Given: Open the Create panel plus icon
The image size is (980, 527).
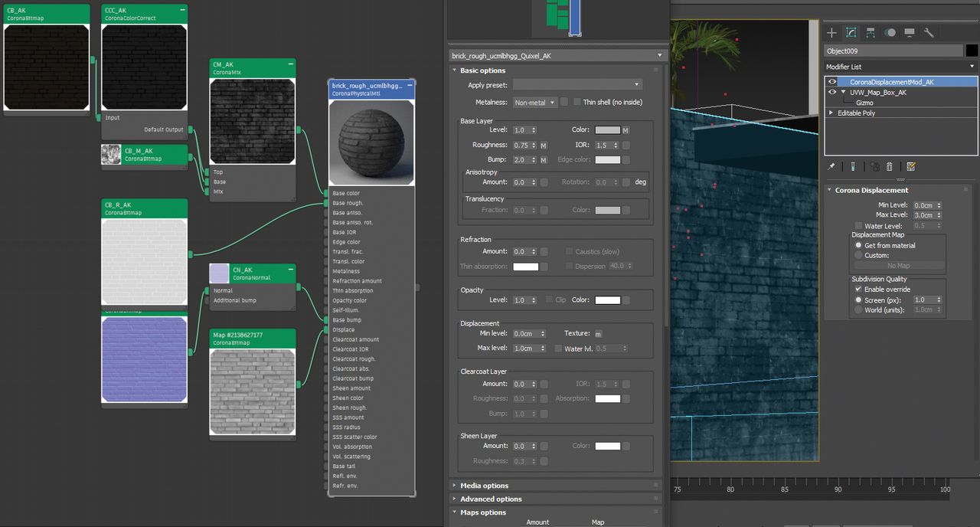Looking at the screenshot, I should click(832, 33).
